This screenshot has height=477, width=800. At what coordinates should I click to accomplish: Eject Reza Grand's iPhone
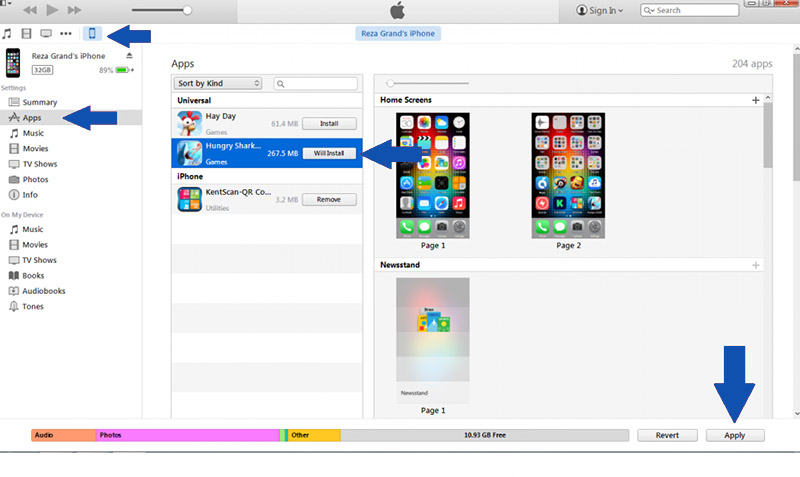(x=129, y=55)
